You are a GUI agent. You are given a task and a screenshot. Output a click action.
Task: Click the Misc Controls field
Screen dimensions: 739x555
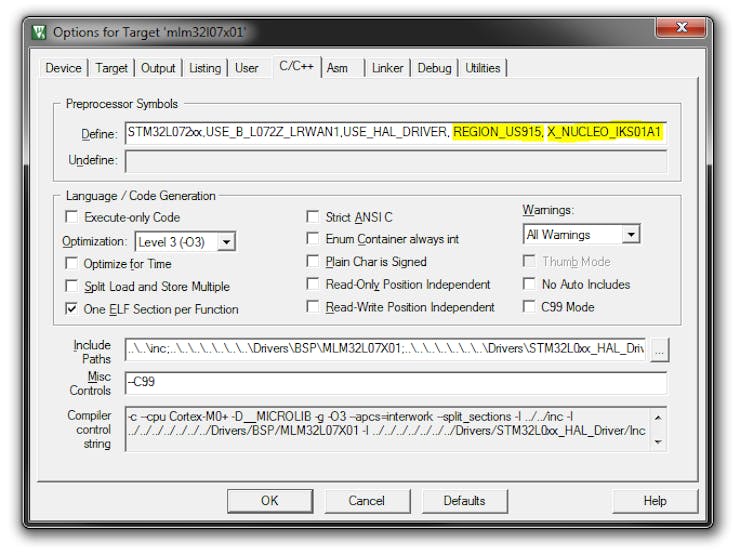coord(396,383)
